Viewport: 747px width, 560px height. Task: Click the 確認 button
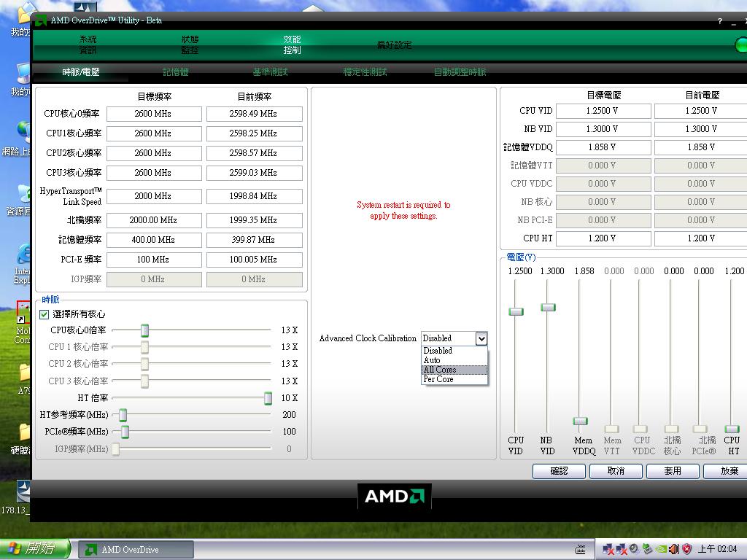click(x=559, y=471)
